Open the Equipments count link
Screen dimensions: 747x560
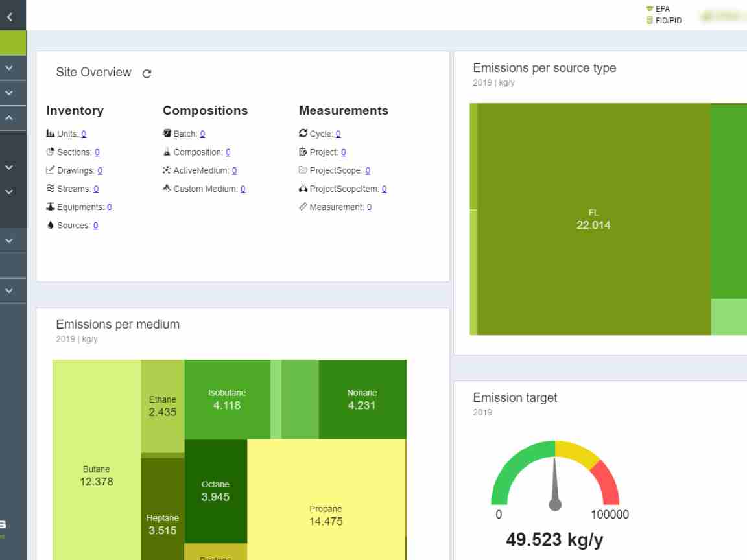pos(109,207)
